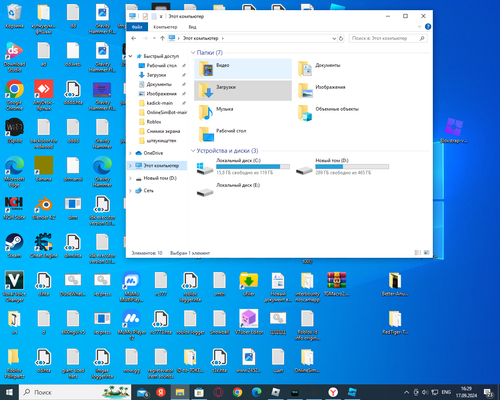This screenshot has height=400, width=500.
Task: Select Bloxstrap icon on desktop
Action: click(454, 131)
